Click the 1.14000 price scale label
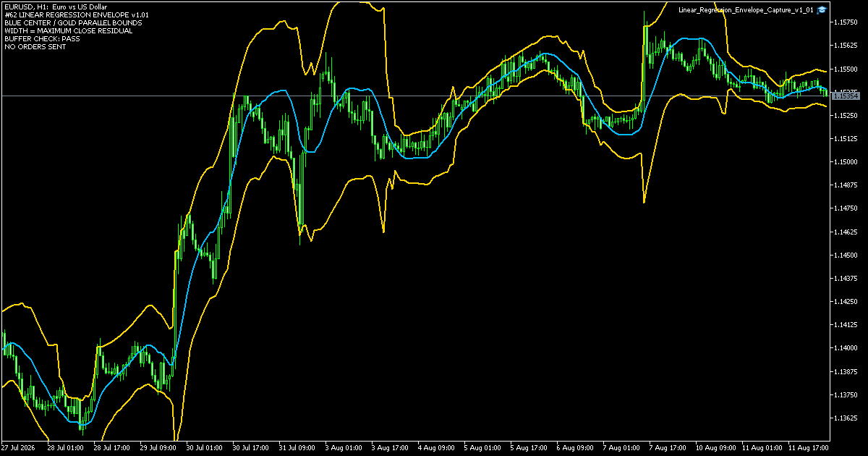The width and height of the screenshot is (868, 456). click(846, 348)
